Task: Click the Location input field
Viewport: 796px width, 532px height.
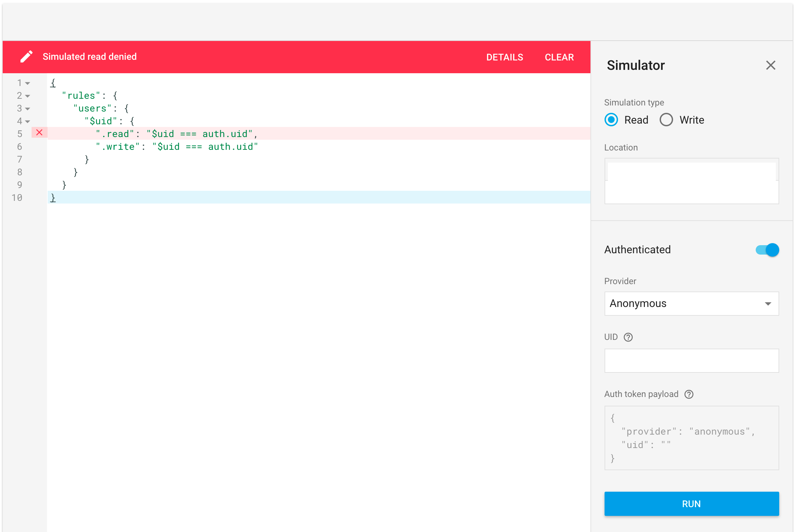Action: [x=692, y=180]
